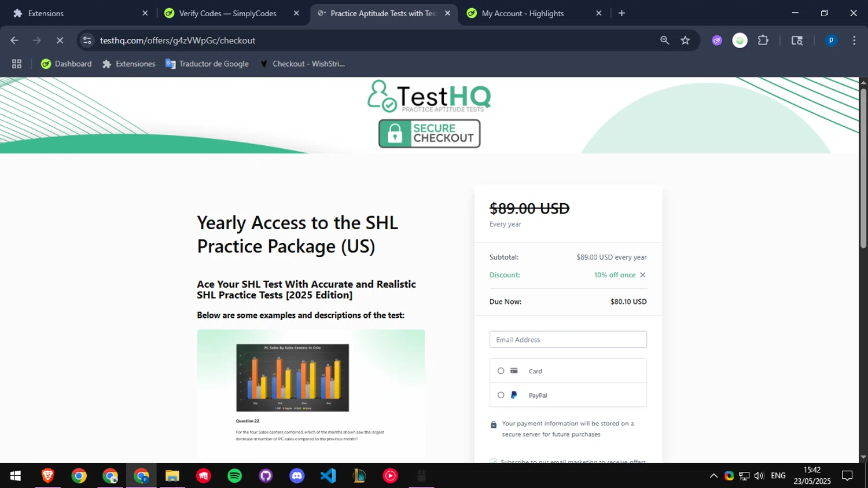Image resolution: width=868 pixels, height=488 pixels.
Task: Open Chrome three-dot menu
Action: pyautogui.click(x=854, y=41)
